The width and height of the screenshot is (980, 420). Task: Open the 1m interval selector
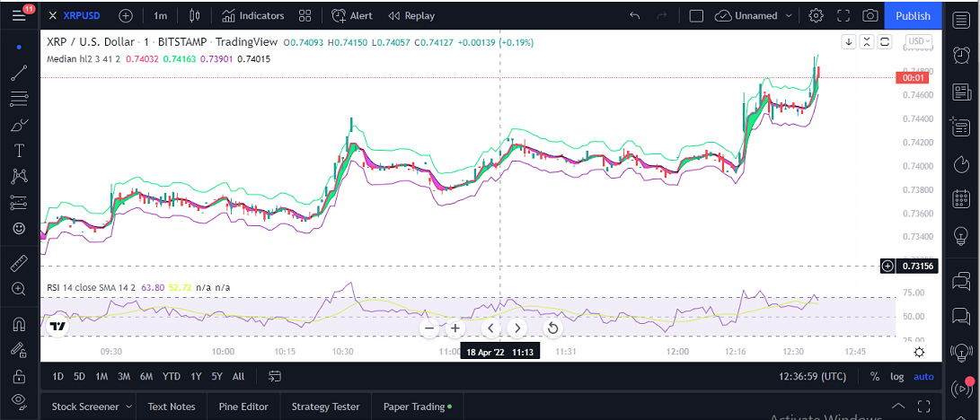(x=160, y=15)
